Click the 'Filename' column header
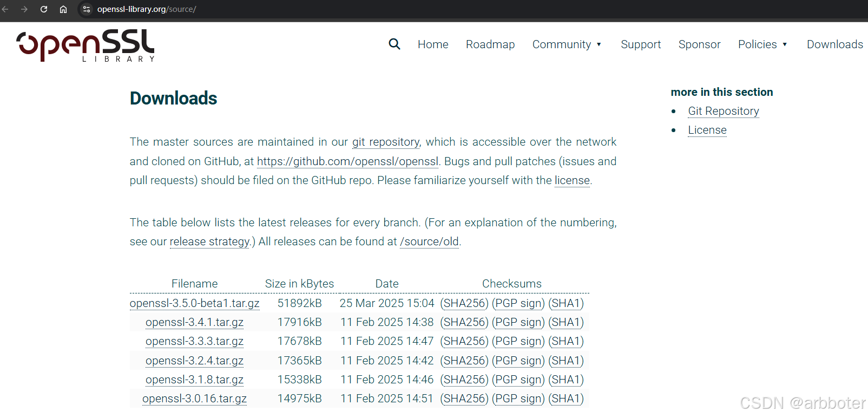Viewport: 868px width, 418px height. pyautogui.click(x=195, y=284)
